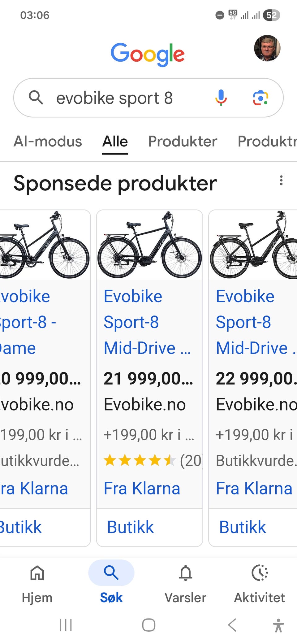This screenshot has height=644, width=297.
Task: Tap the middle bike product image
Action: click(149, 245)
